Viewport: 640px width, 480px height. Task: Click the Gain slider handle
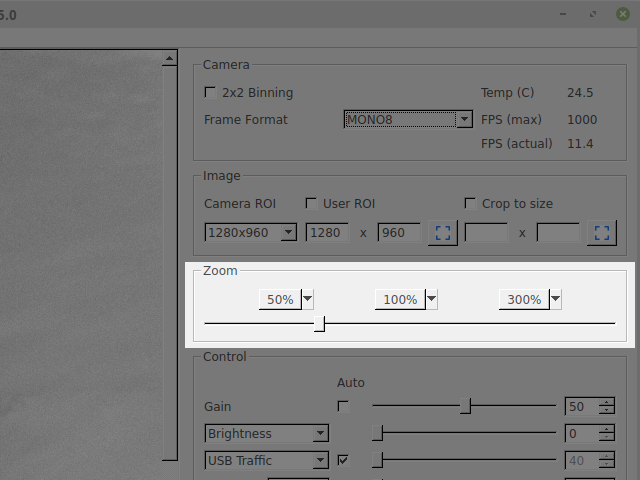coord(465,406)
